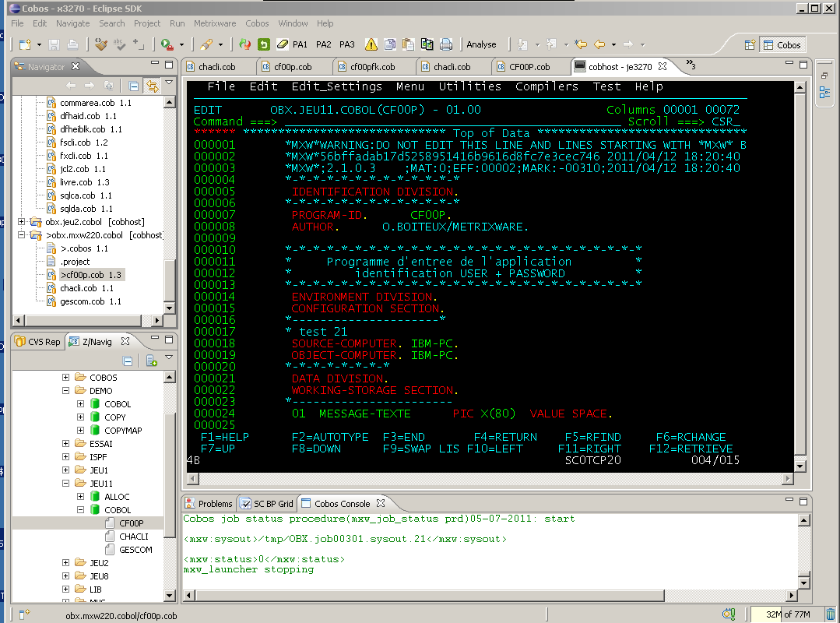This screenshot has height=623, width=840.
Task: Click the terminal Command ===> input field
Action: coord(452,122)
